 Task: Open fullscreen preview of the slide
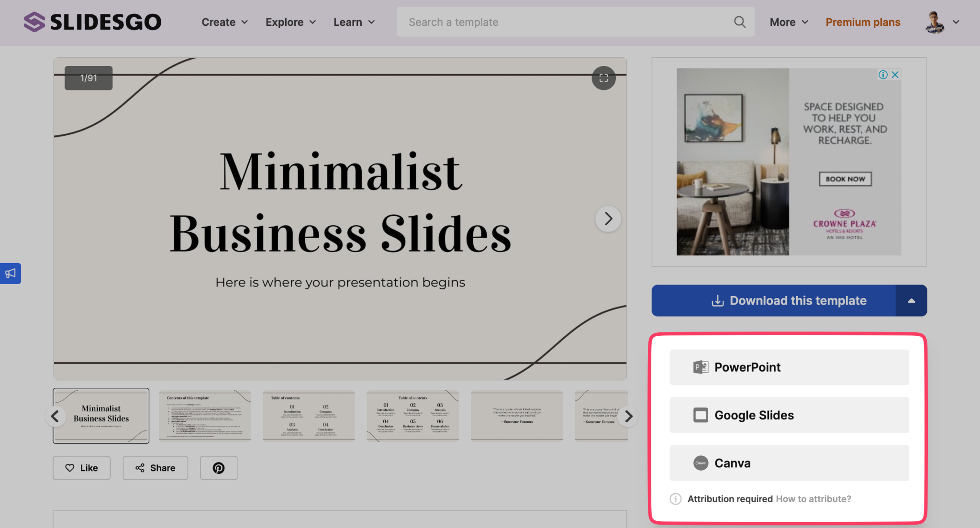pyautogui.click(x=603, y=78)
